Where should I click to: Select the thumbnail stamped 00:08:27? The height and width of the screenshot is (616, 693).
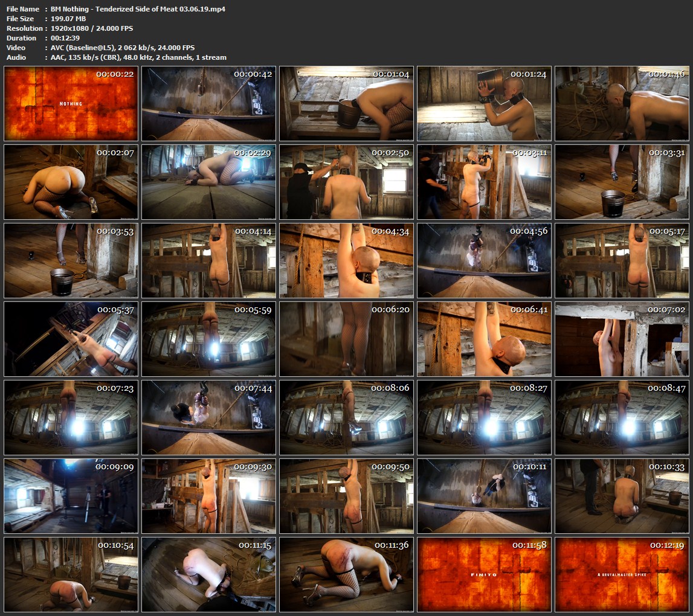pyautogui.click(x=485, y=417)
